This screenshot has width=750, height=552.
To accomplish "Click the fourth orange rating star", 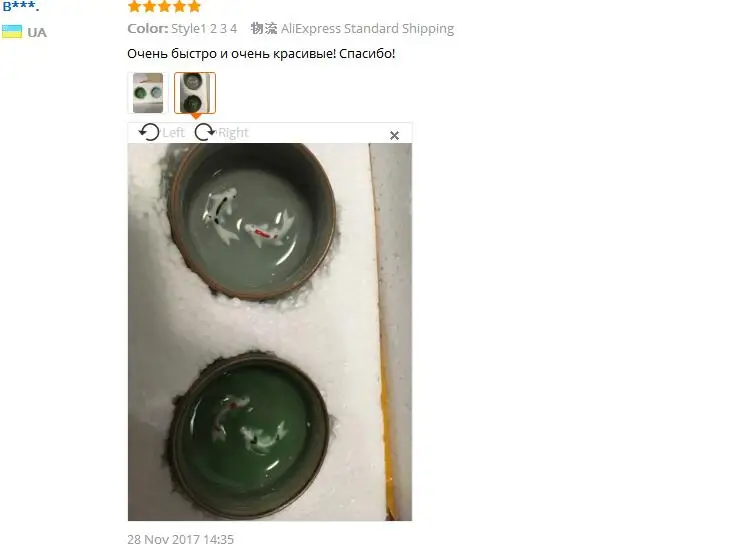I will pos(179,6).
